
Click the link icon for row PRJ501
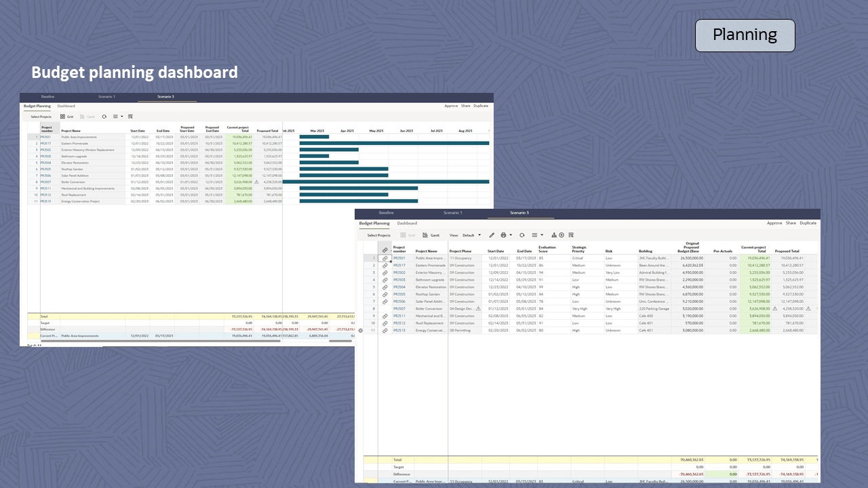[x=384, y=258]
